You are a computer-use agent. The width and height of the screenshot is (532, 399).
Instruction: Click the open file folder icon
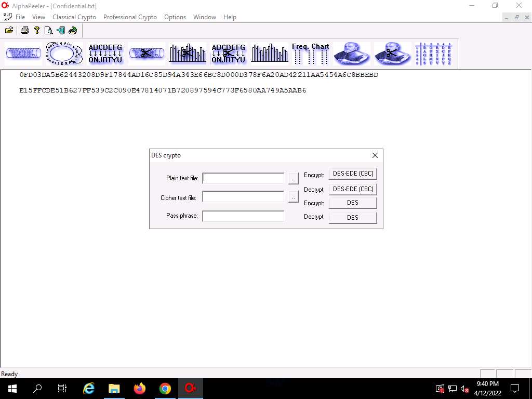[x=9, y=30]
